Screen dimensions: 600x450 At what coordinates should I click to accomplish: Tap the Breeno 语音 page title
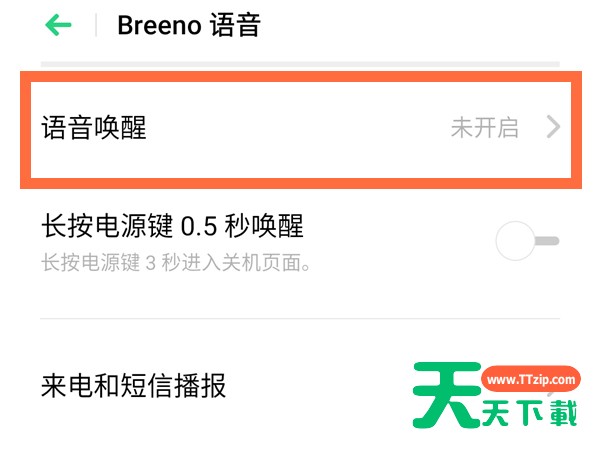(189, 25)
